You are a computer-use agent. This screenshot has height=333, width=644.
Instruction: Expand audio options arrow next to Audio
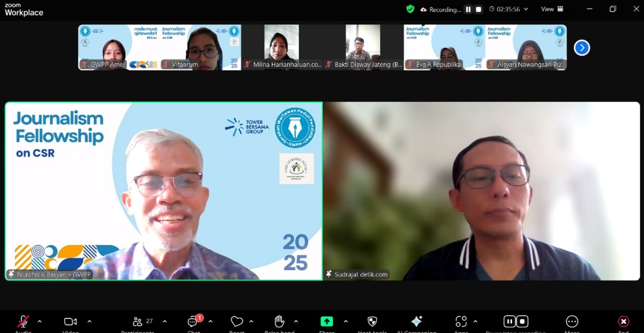click(40, 322)
